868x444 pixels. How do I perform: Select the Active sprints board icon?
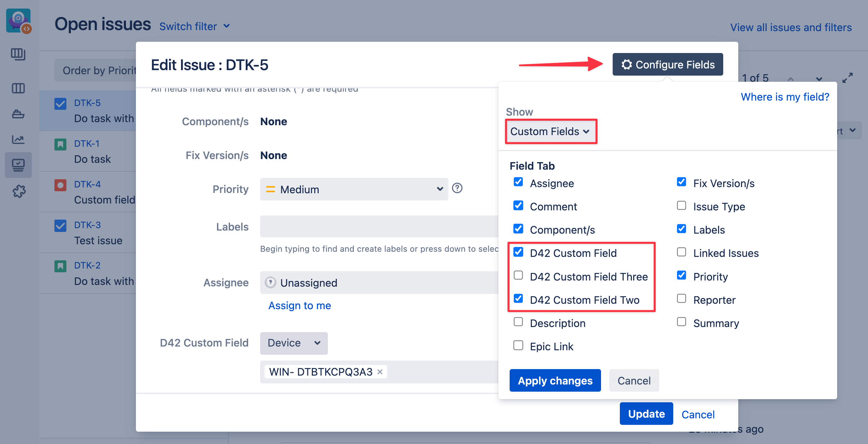click(x=18, y=88)
